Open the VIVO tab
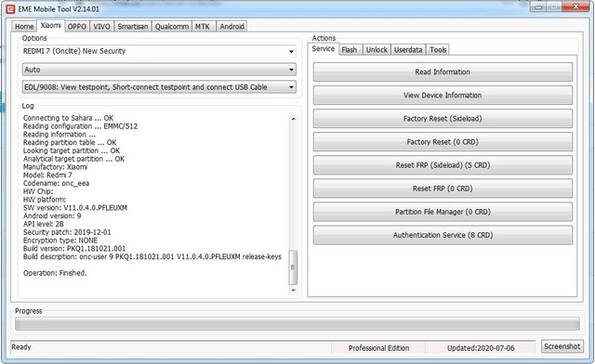Image resolution: width=595 pixels, height=364 pixels. pos(101,27)
